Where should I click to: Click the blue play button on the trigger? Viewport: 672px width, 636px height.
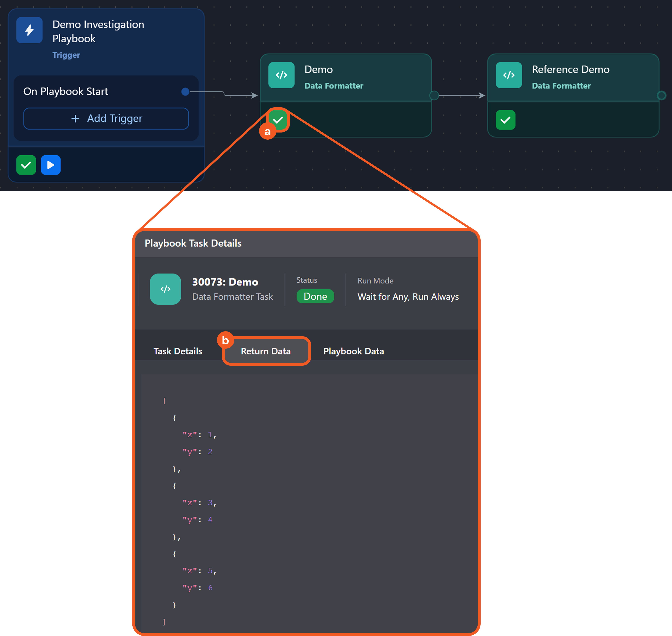point(51,165)
